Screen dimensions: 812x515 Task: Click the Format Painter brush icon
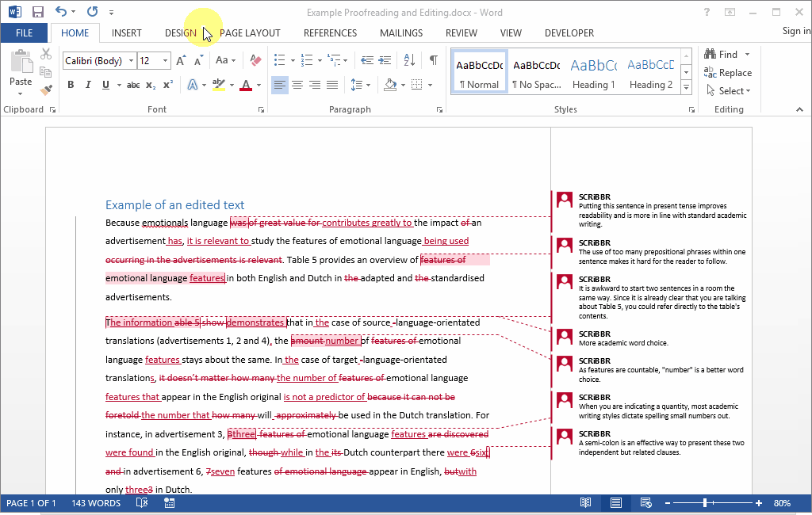point(46,90)
